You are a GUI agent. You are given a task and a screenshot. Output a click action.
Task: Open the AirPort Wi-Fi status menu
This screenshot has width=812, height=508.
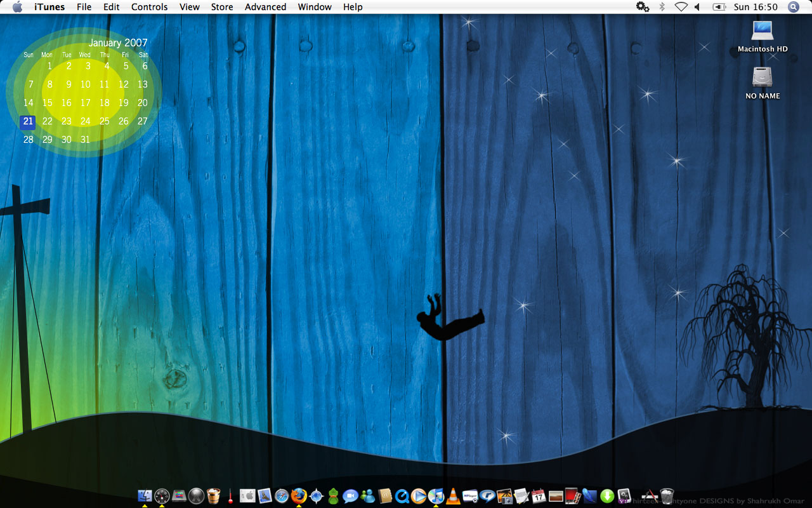tap(681, 7)
